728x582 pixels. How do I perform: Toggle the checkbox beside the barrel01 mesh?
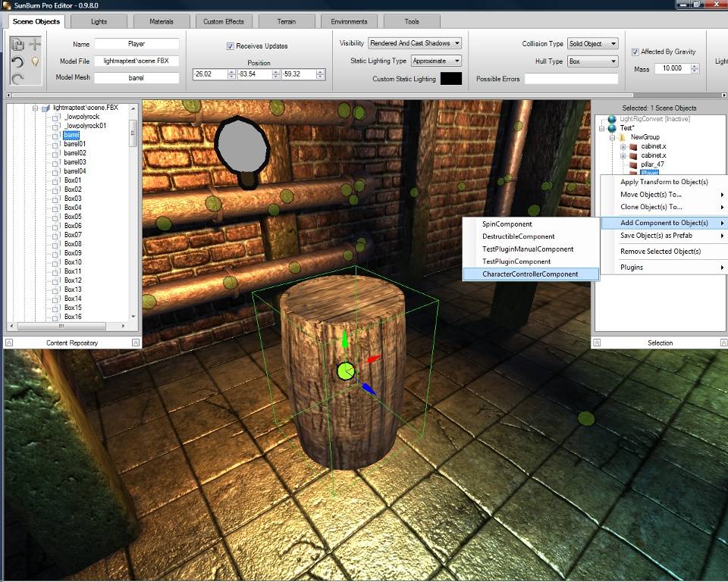(x=56, y=144)
